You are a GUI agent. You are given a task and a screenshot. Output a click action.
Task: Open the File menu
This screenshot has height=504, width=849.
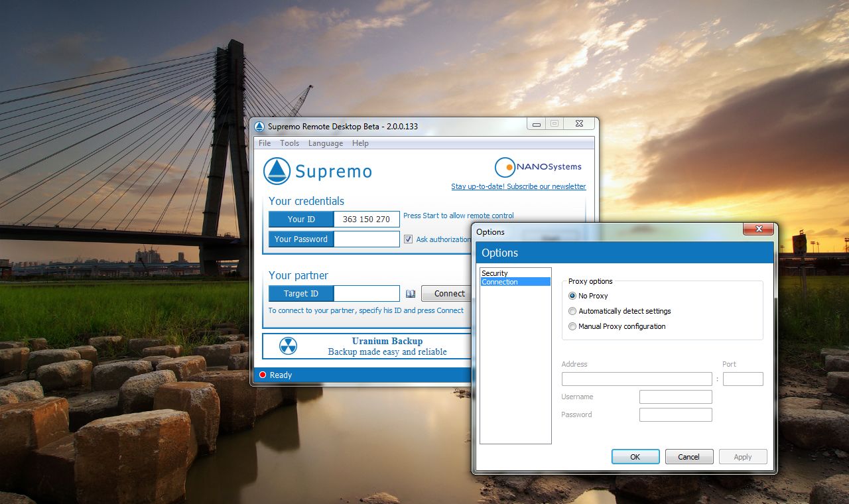pyautogui.click(x=265, y=143)
